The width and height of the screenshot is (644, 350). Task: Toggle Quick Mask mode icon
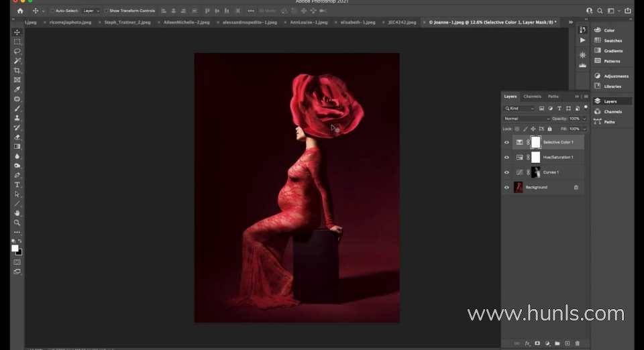coord(17,261)
